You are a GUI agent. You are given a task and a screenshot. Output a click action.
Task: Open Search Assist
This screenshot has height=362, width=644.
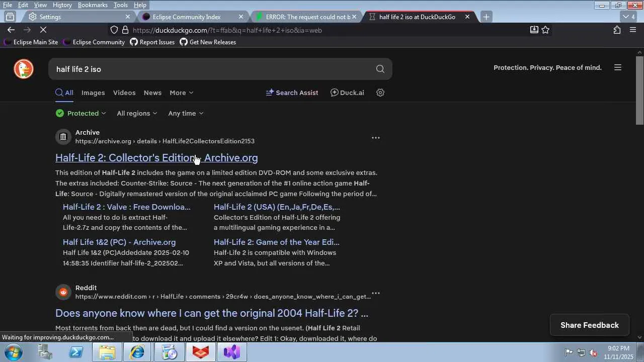click(292, 93)
